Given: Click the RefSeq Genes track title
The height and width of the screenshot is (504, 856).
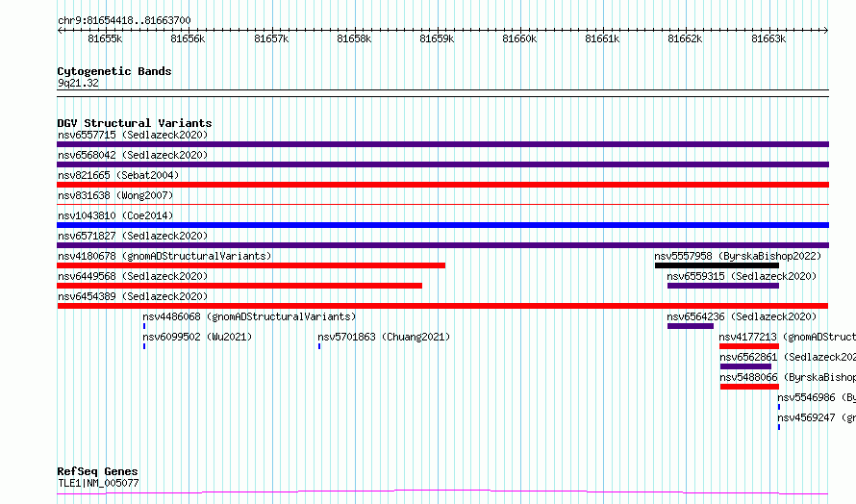Looking at the screenshot, I should [x=97, y=471].
